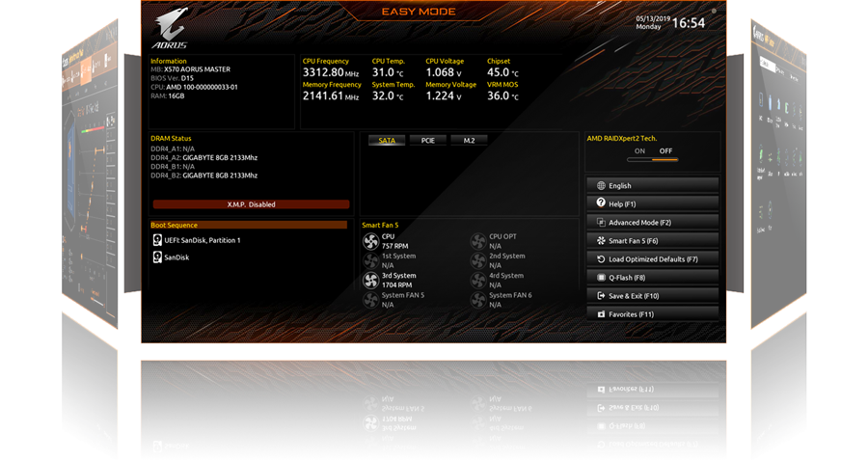The width and height of the screenshot is (868, 460).
Task: Click the Save & Exit icon
Action: (x=601, y=296)
